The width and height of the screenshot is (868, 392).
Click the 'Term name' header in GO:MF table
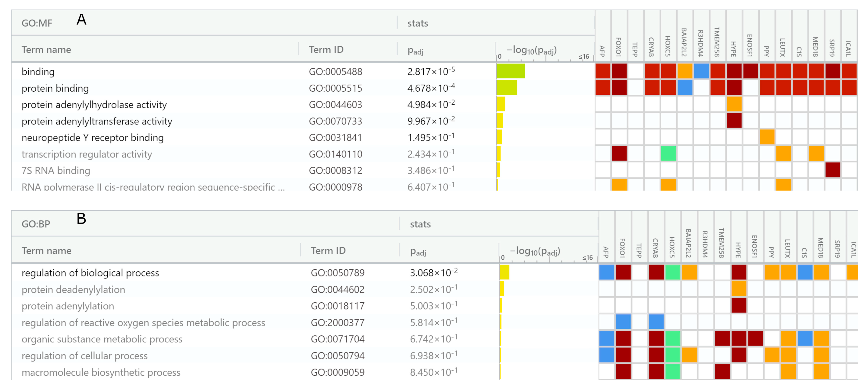(x=46, y=50)
